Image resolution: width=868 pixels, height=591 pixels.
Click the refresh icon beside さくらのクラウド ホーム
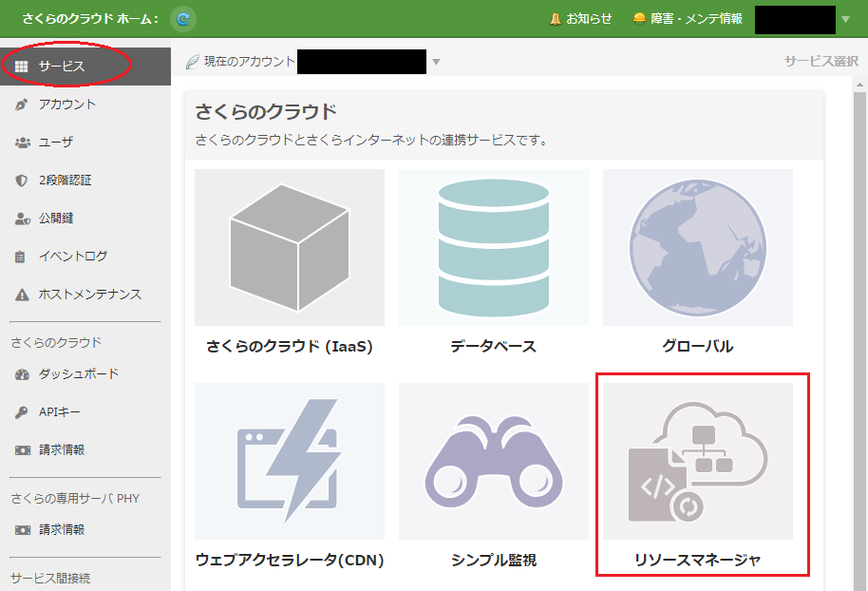(183, 18)
